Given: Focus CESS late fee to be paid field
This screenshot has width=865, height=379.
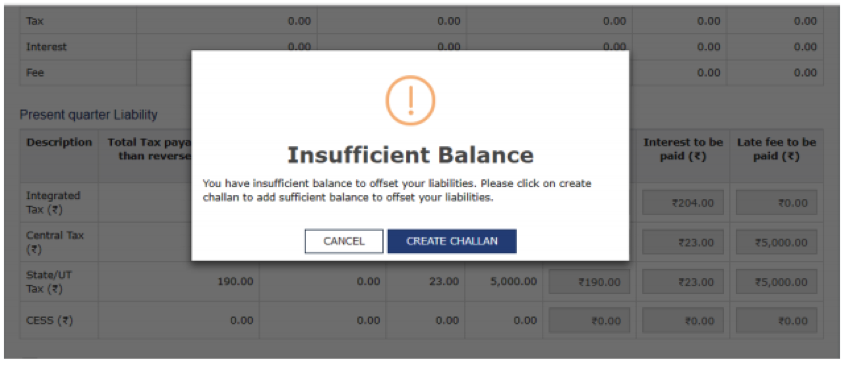Looking at the screenshot, I should 777,321.
